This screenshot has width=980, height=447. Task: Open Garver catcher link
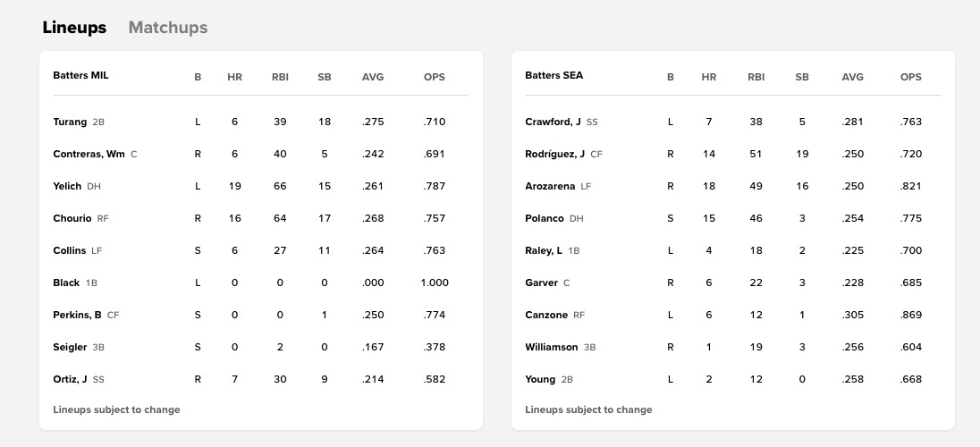tap(541, 283)
